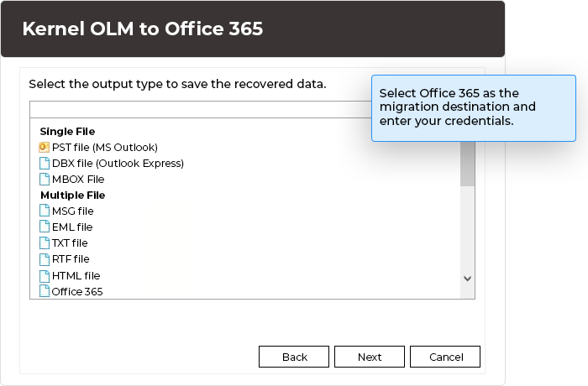Click the MSG file document icon
588x386 pixels.
pos(45,211)
